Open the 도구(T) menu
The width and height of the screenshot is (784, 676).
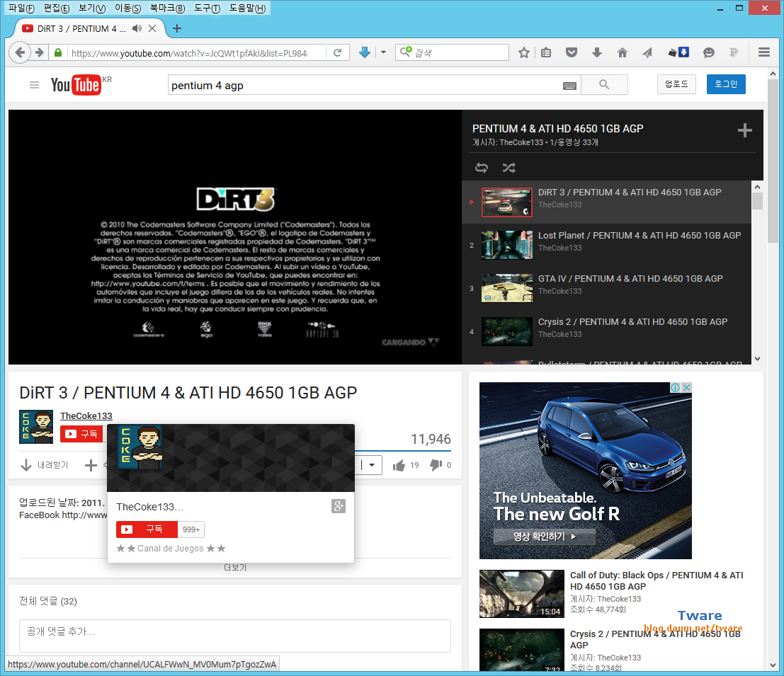(207, 8)
